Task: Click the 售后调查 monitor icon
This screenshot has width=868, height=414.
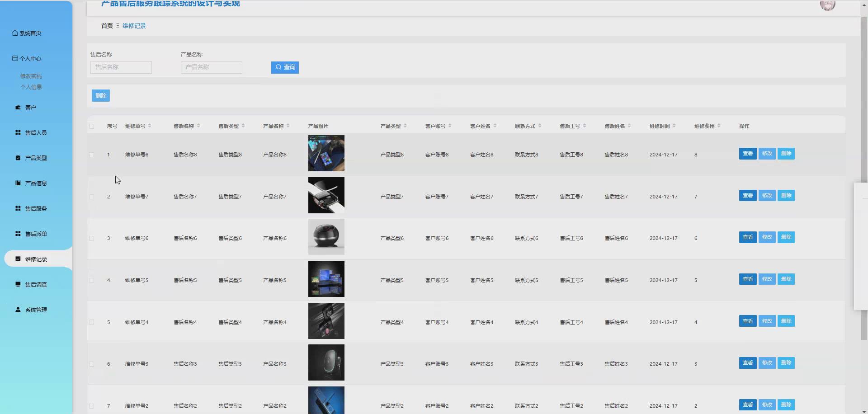Action: tap(18, 284)
